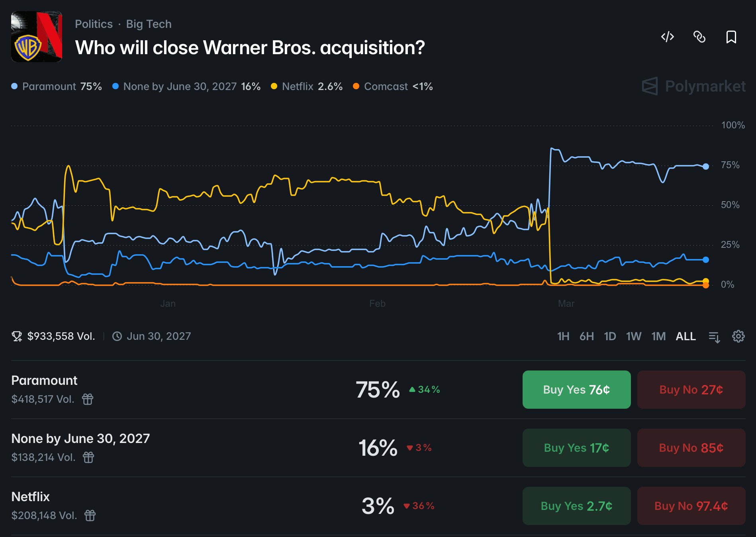Screen dimensions: 756x537
Task: Switch the chart to the 1W range
Action: tap(634, 337)
